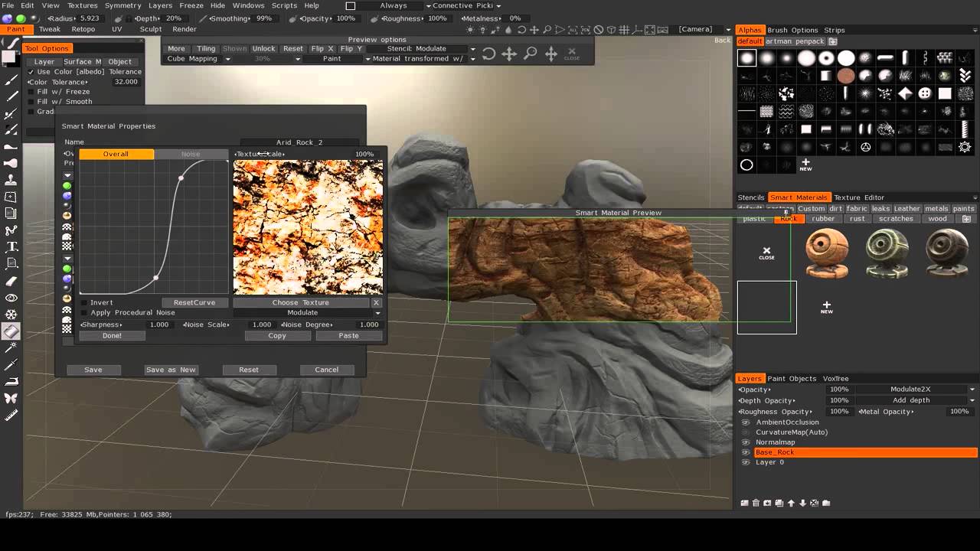Select the curves spline tool icon
Viewport: 980px width, 551px height.
pos(11,230)
